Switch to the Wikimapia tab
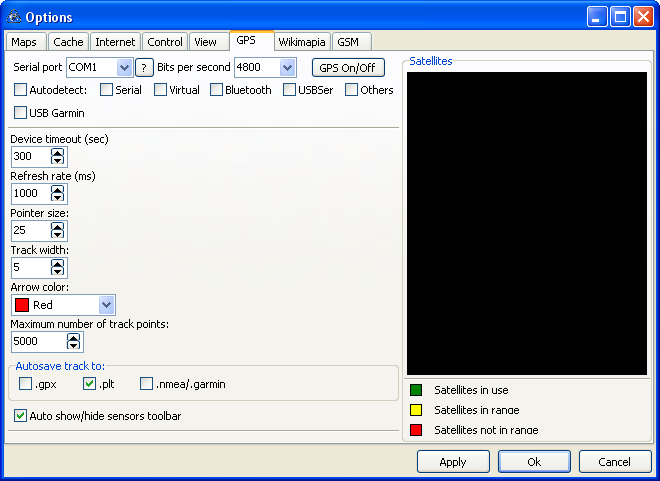660x481 pixels. (301, 41)
